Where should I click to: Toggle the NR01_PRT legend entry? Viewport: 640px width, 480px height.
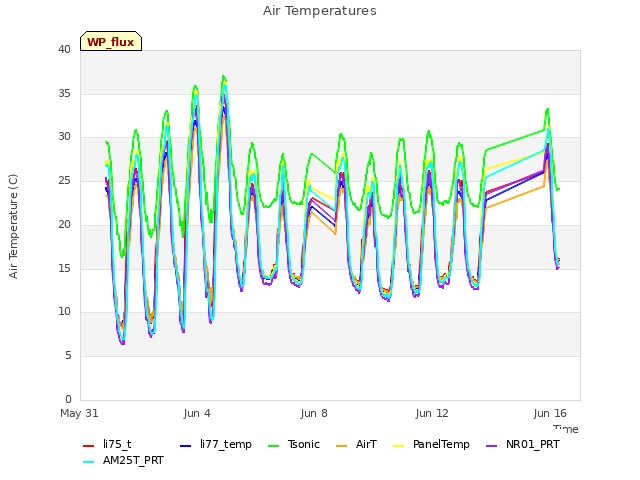pos(522,444)
